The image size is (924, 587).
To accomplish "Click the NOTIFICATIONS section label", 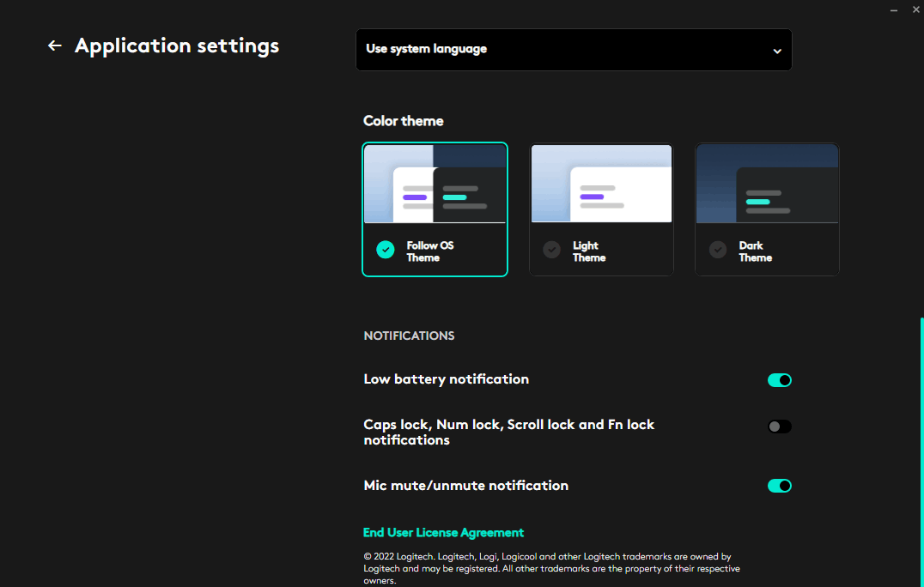I will point(409,336).
